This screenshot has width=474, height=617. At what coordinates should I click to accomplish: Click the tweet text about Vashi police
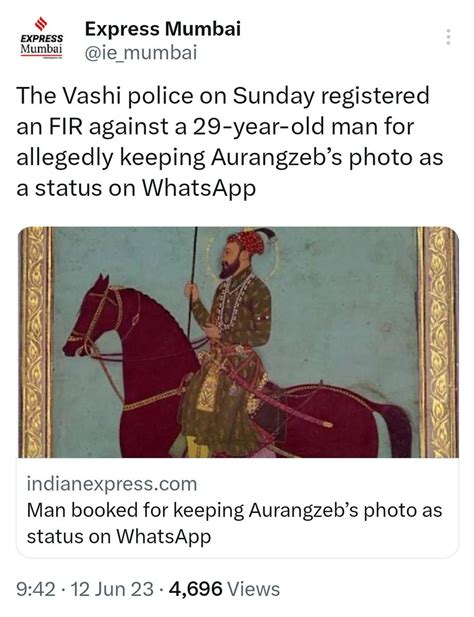[x=230, y=142]
